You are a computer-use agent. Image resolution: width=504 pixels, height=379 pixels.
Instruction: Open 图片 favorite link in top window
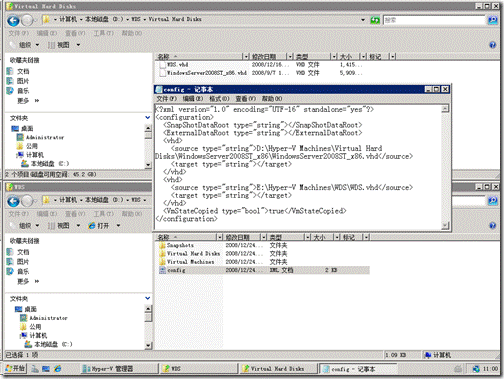pyautogui.click(x=19, y=81)
